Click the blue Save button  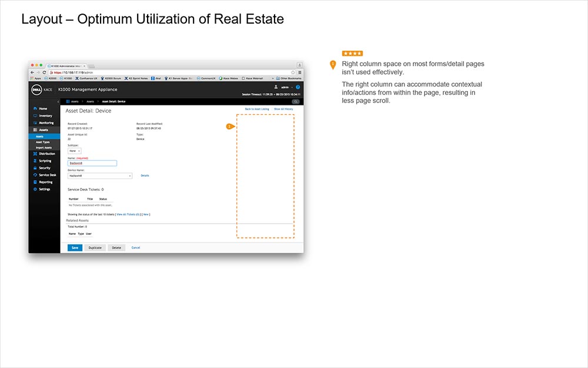(x=75, y=248)
